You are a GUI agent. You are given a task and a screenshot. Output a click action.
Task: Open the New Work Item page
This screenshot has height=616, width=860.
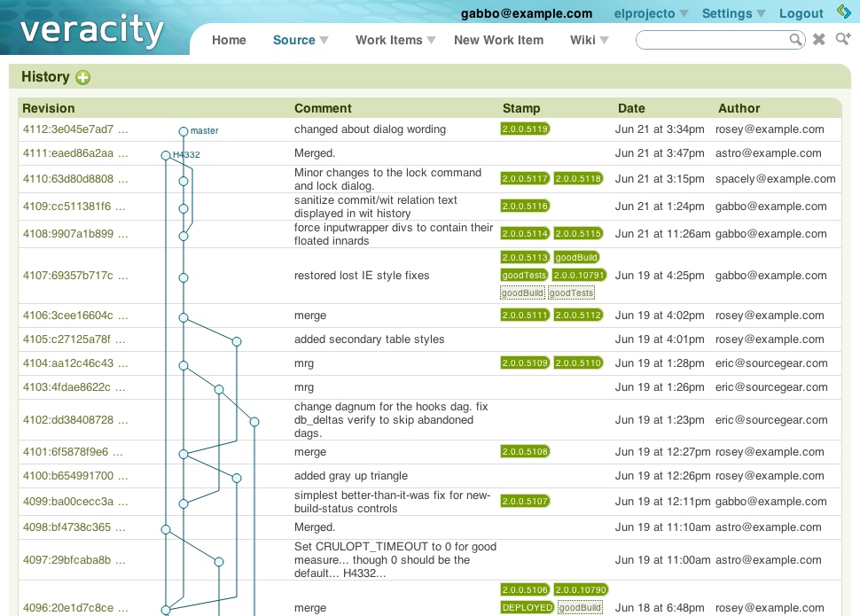(498, 40)
